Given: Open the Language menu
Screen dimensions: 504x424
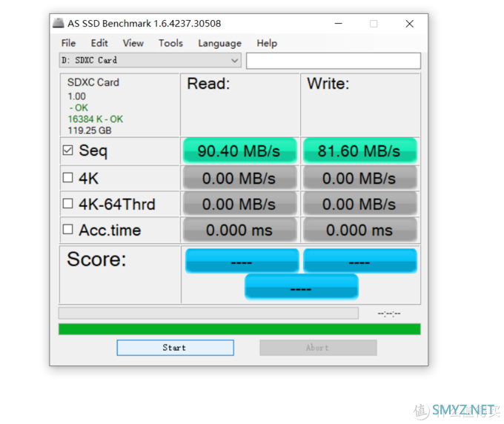Looking at the screenshot, I should point(219,43).
